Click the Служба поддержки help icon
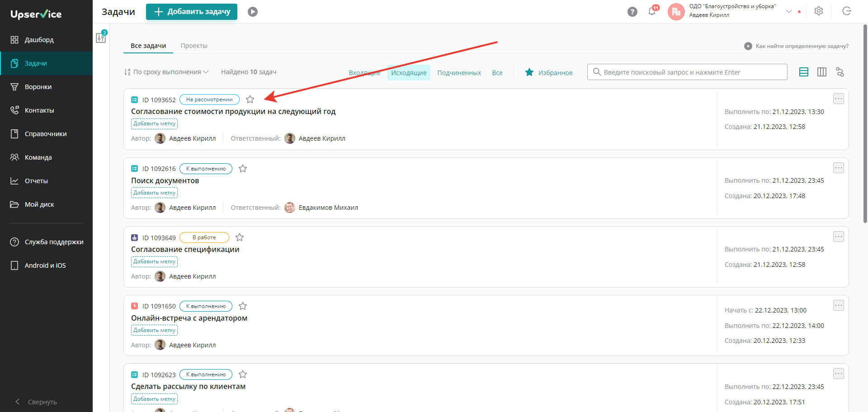This screenshot has height=412, width=868. 14,242
